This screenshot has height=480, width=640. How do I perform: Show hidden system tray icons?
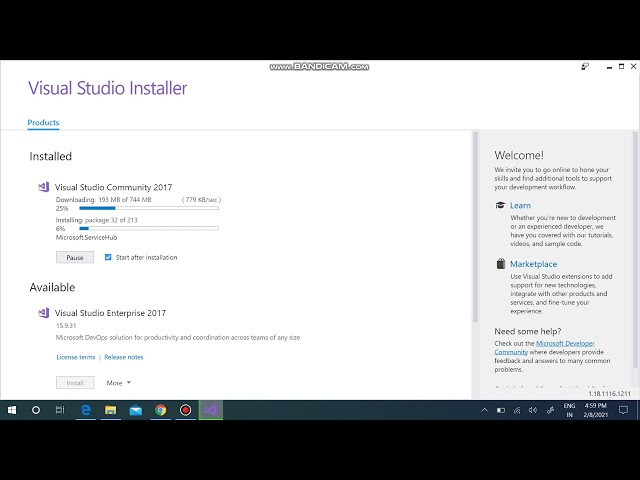point(484,410)
